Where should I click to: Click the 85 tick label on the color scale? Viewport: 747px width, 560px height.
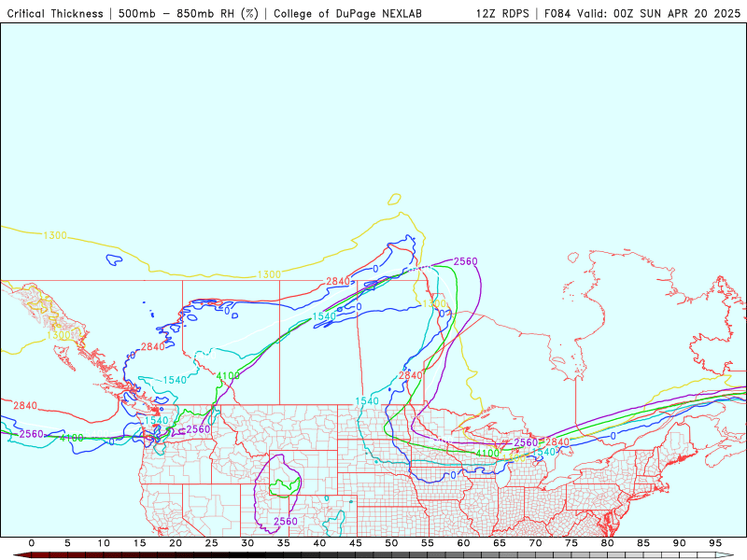pyautogui.click(x=643, y=543)
